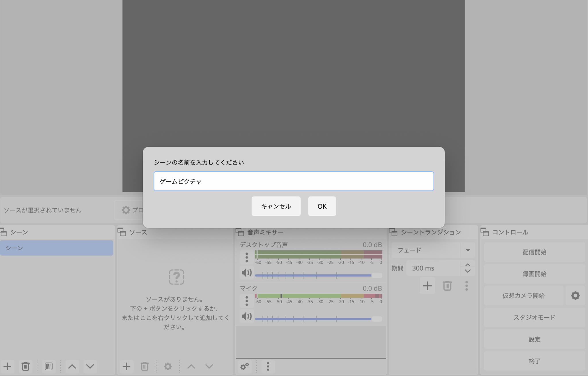Undock the 音声ミキサー panel icon
The image size is (588, 376).
[x=240, y=232]
